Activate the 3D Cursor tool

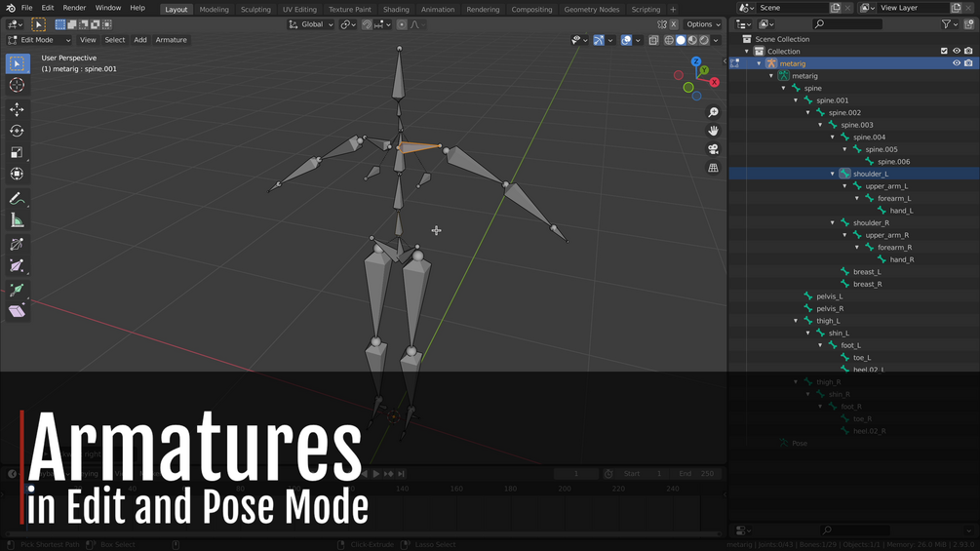[x=17, y=85]
